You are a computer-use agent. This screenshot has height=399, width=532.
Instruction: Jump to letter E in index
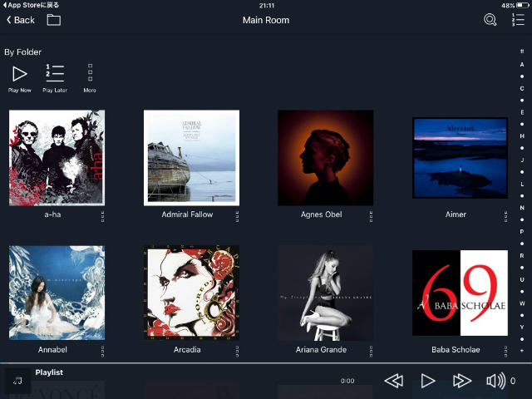coord(522,112)
